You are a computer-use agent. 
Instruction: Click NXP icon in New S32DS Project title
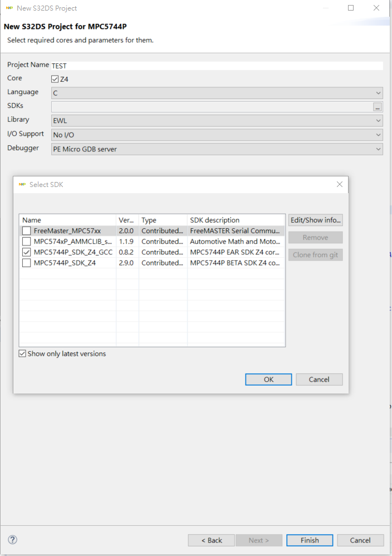pos(9,8)
